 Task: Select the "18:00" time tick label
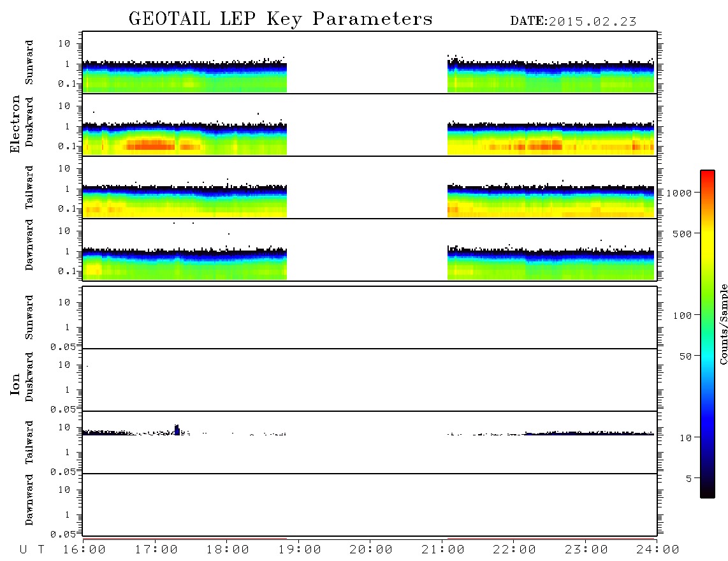[228, 550]
